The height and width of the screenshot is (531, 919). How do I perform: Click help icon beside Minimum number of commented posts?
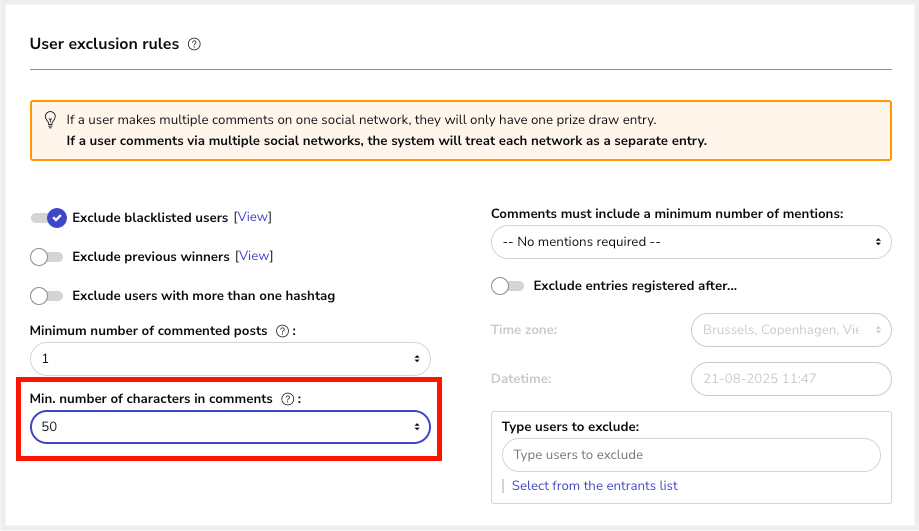282,331
